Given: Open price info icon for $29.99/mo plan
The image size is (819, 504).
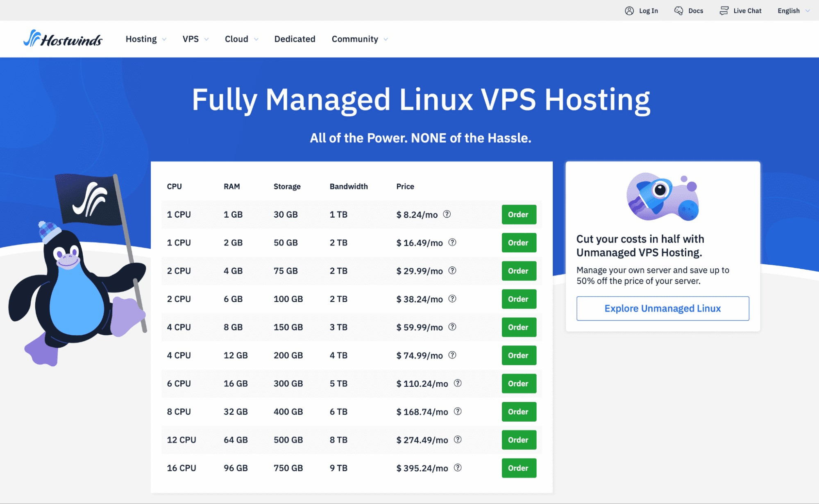Looking at the screenshot, I should pos(452,270).
